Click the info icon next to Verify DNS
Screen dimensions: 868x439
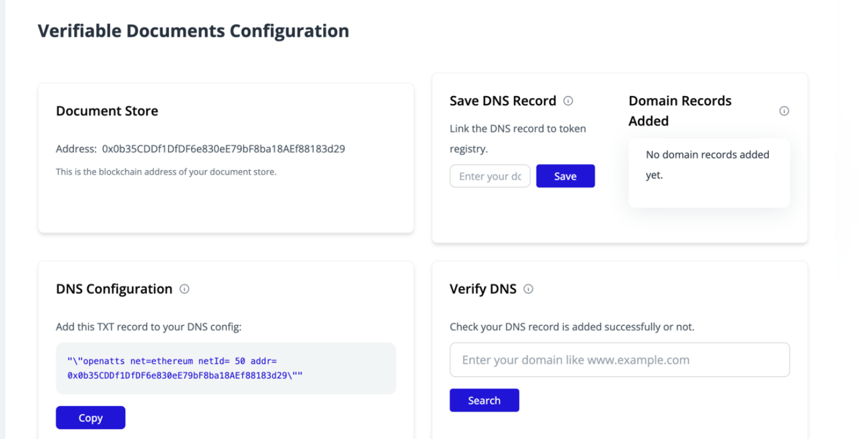coord(529,288)
